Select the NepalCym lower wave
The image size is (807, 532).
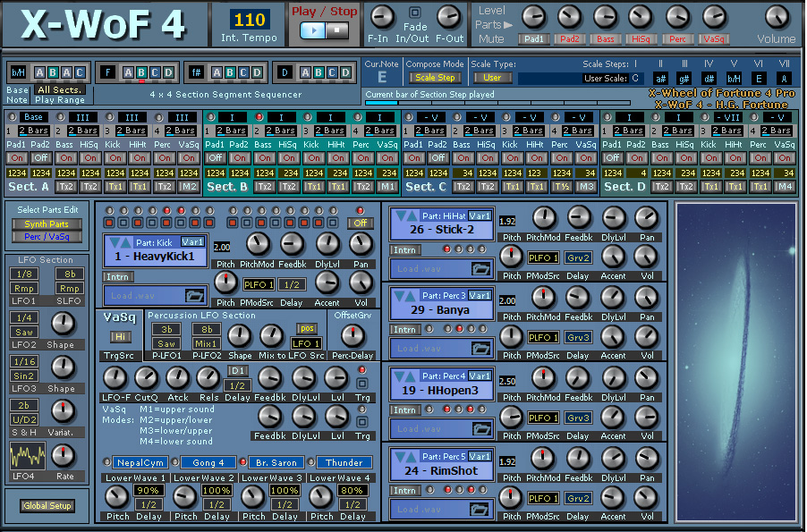point(140,462)
